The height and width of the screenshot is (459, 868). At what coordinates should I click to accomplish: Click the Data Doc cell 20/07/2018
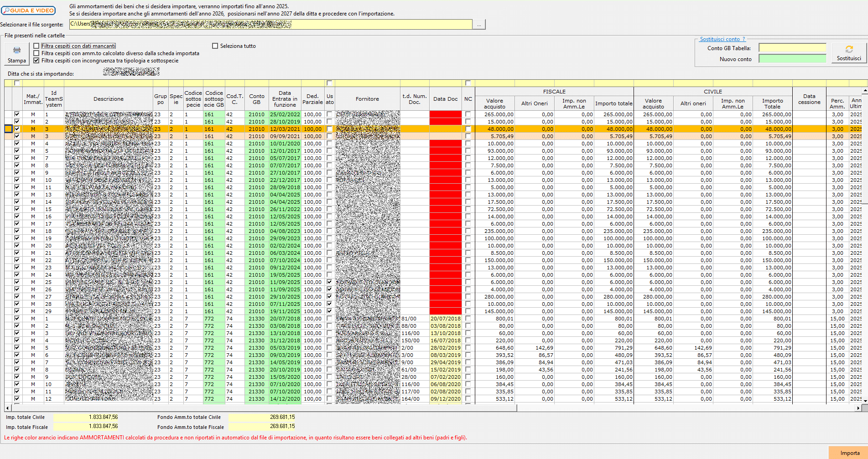tap(446, 319)
